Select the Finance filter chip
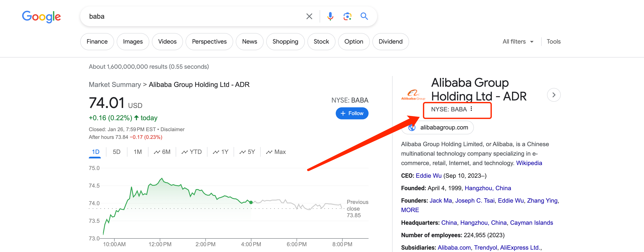Screen dimensions: 644x252 [x=97, y=42]
